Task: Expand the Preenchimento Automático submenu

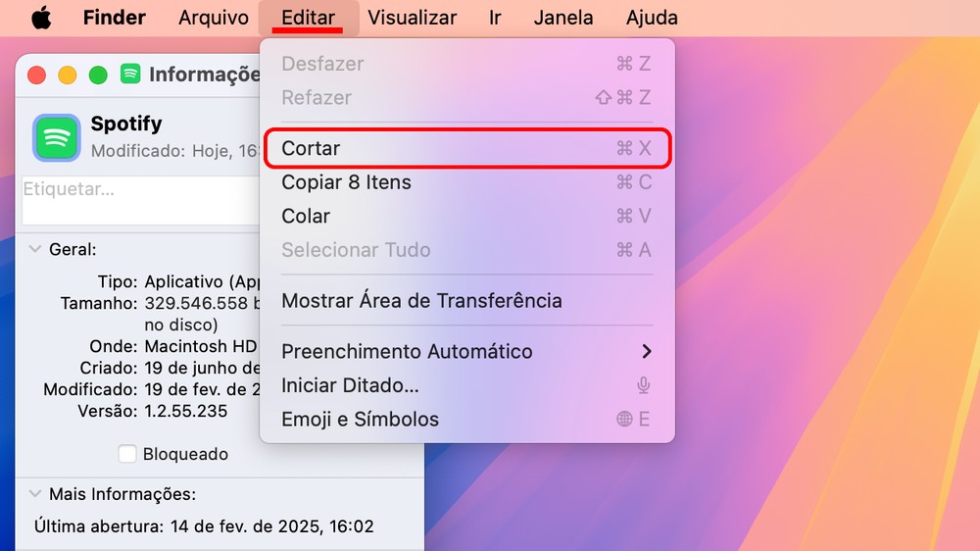Action: pyautogui.click(x=645, y=351)
